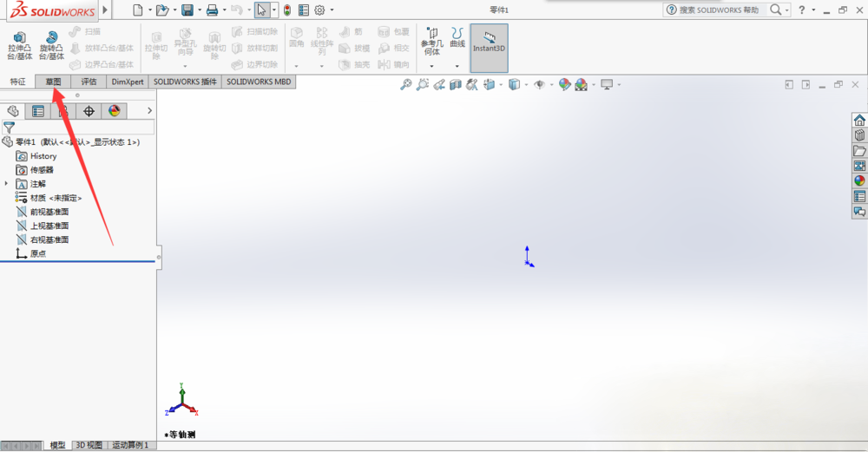
Task: Select the 零件1 root tree node
Action: 71,142
